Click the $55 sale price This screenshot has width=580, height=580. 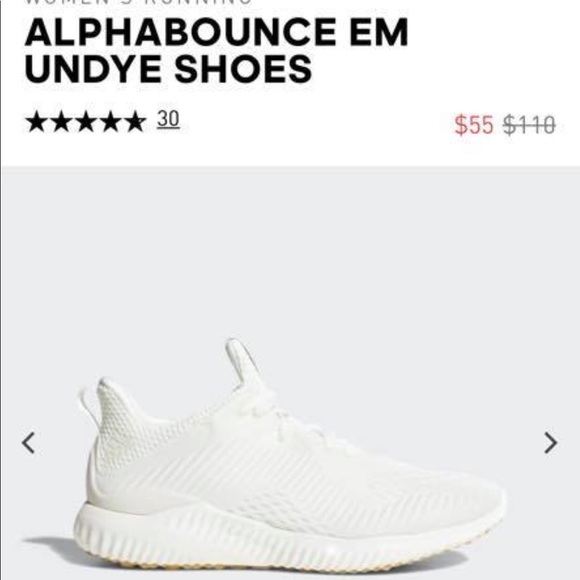pyautogui.click(x=474, y=125)
